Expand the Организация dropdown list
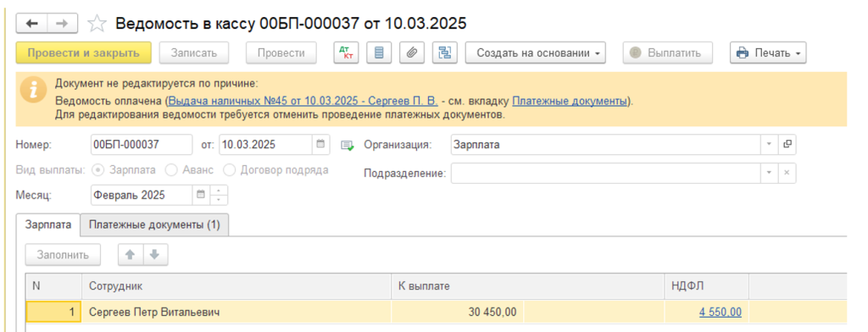 768,145
